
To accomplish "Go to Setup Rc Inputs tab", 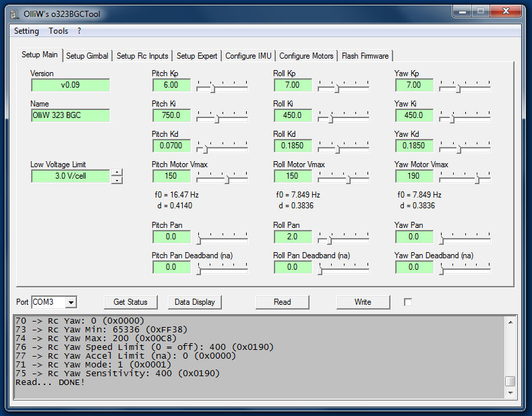I will tap(142, 56).
